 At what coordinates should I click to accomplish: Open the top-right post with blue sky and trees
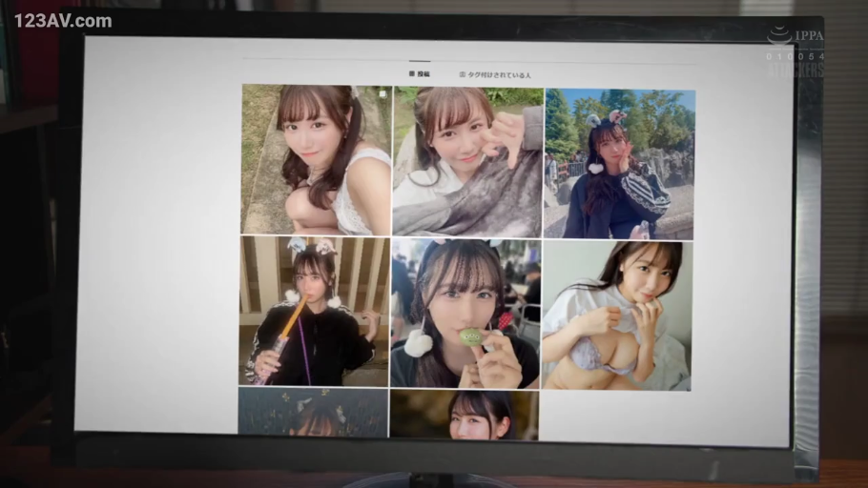click(x=619, y=163)
